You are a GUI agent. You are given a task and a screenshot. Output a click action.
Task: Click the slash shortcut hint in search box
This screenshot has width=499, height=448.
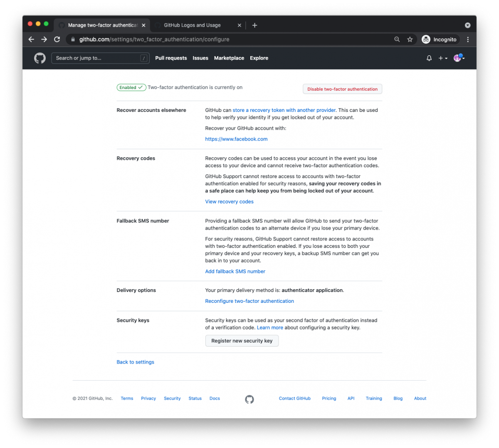tap(144, 58)
